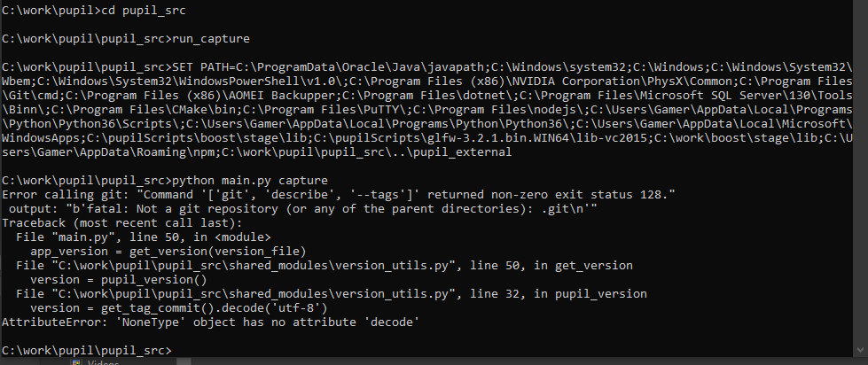
Task: Click the 'cd pupil_src' command line
Action: tap(101, 11)
